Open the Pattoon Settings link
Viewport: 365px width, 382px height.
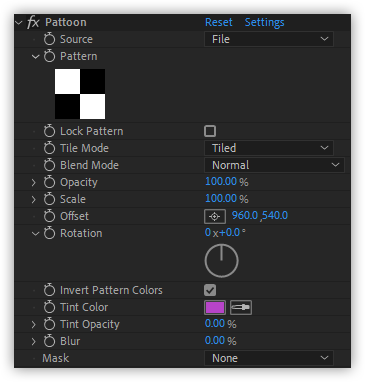point(265,22)
